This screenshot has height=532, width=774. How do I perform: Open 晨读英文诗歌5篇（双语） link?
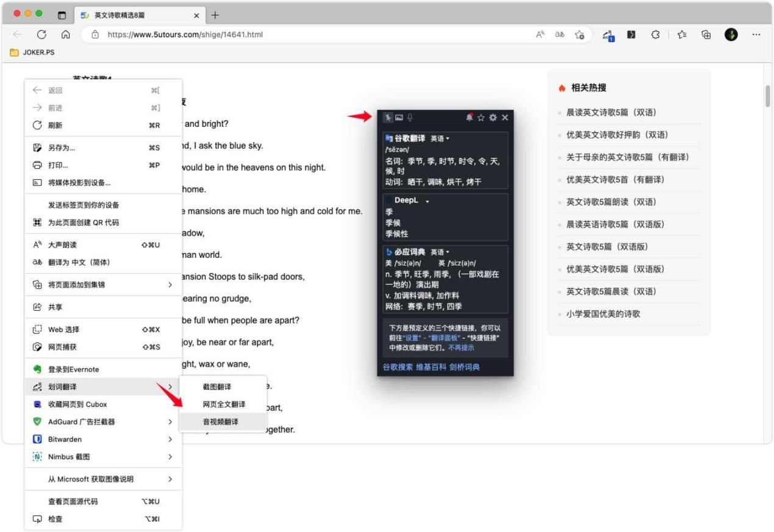pos(611,113)
